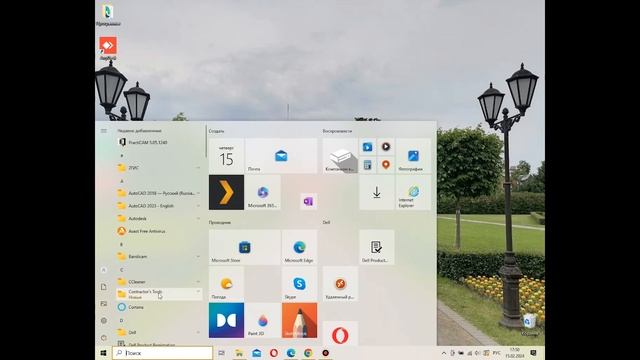Click the Dell tile group header
Screen dimensions: 640x360
coord(326,222)
